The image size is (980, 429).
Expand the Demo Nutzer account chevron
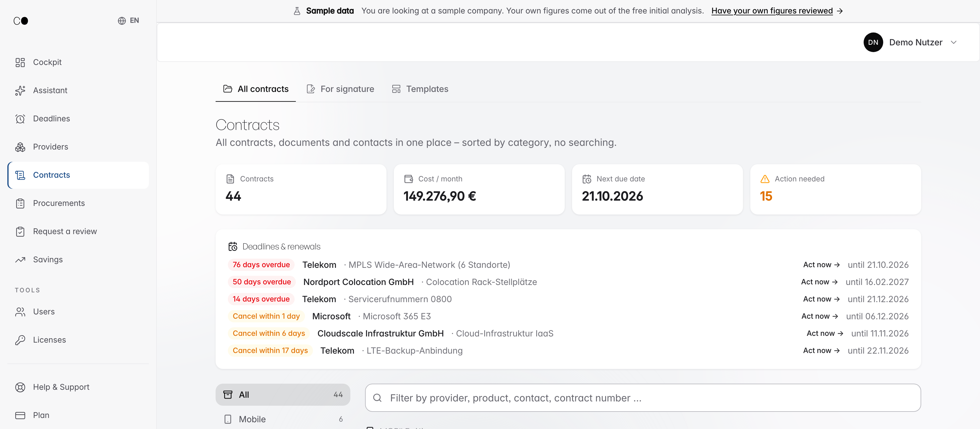[954, 42]
